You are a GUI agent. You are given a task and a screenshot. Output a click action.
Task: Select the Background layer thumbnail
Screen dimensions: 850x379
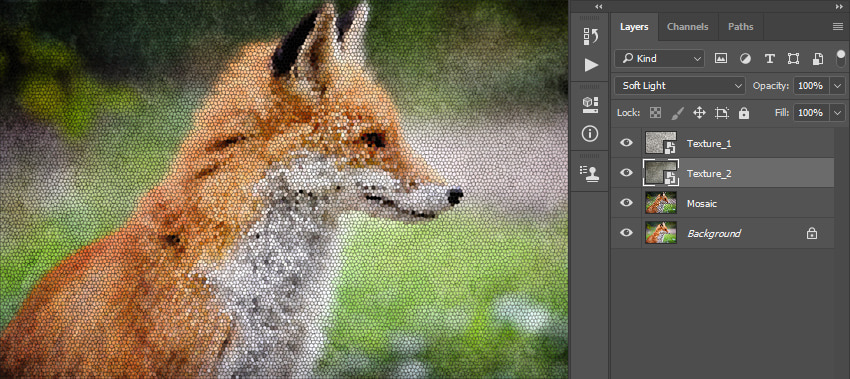661,233
